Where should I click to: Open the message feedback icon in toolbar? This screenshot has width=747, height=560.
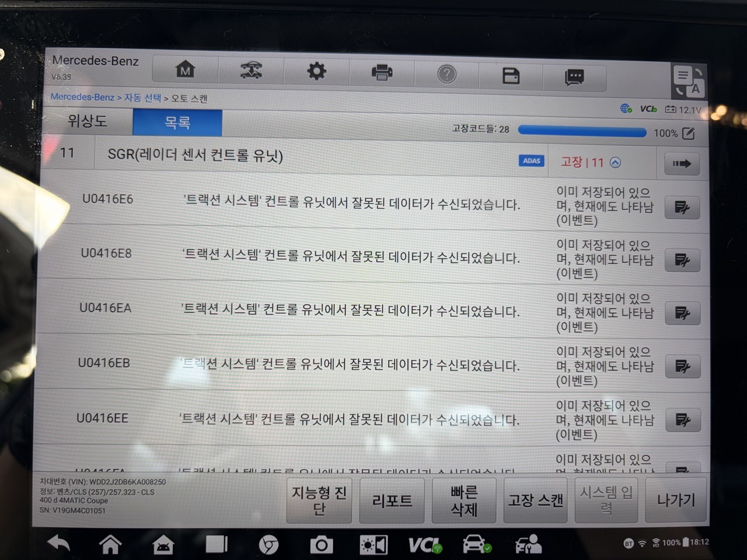click(574, 76)
